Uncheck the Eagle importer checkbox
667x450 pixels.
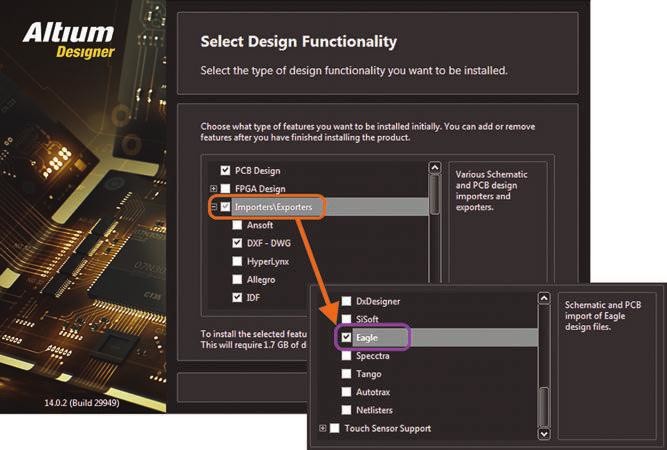point(346,337)
